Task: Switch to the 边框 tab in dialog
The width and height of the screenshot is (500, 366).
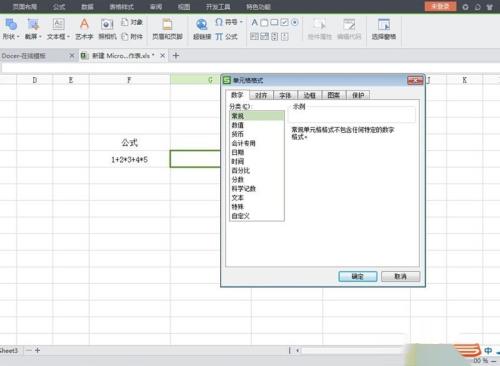Action: coord(310,95)
